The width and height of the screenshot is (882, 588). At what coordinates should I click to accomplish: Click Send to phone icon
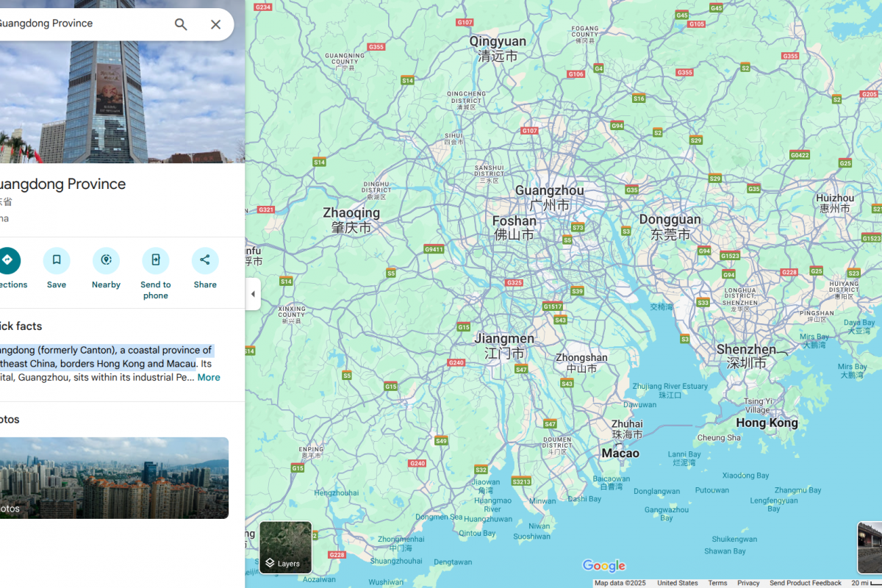coord(155,260)
